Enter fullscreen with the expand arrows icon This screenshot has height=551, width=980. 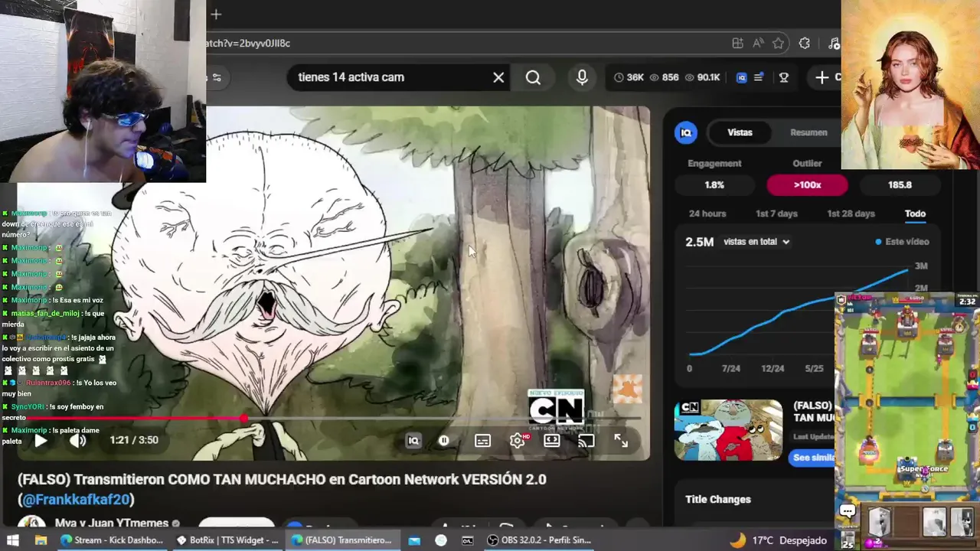click(x=621, y=441)
